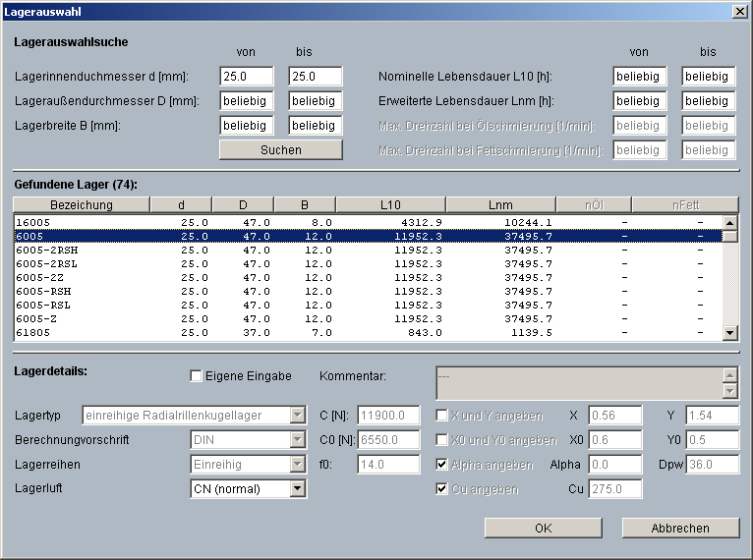The image size is (753, 560).
Task: Cancel with the Abbrechen button
Action: [680, 529]
